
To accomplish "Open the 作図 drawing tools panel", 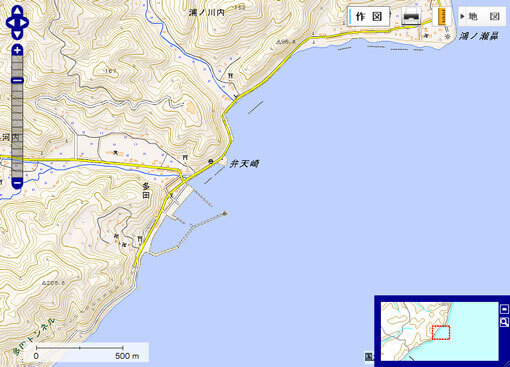I will click(368, 16).
